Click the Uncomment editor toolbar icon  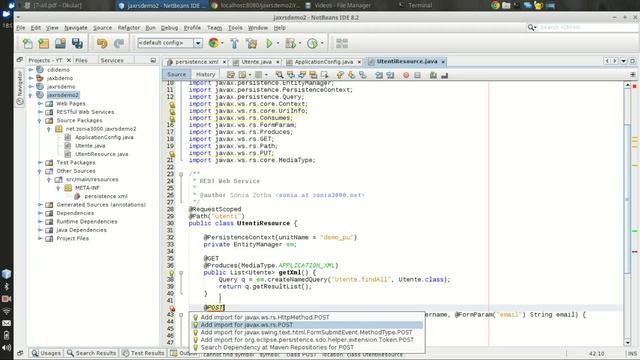(x=444, y=75)
